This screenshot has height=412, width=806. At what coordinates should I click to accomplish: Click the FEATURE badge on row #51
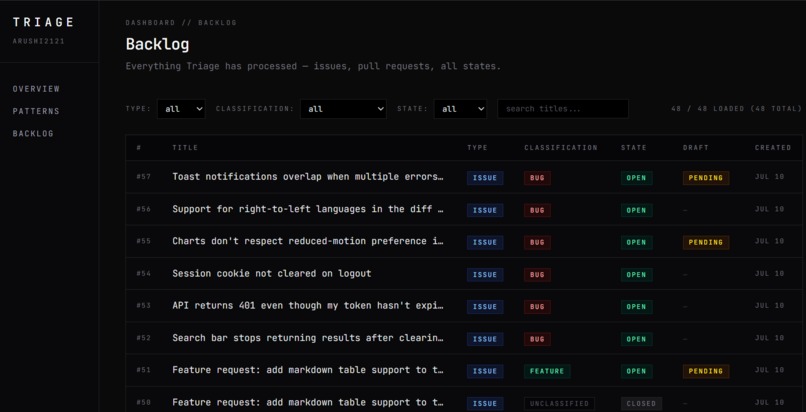click(x=547, y=371)
